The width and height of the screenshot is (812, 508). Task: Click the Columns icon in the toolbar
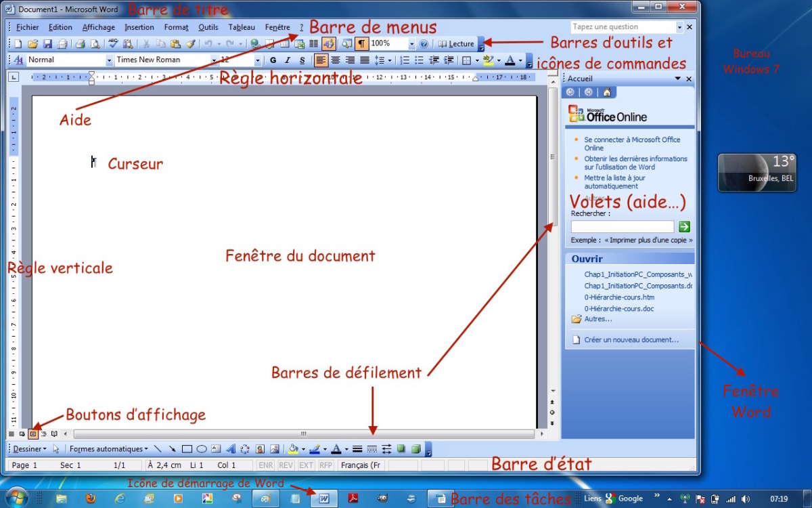[314, 44]
